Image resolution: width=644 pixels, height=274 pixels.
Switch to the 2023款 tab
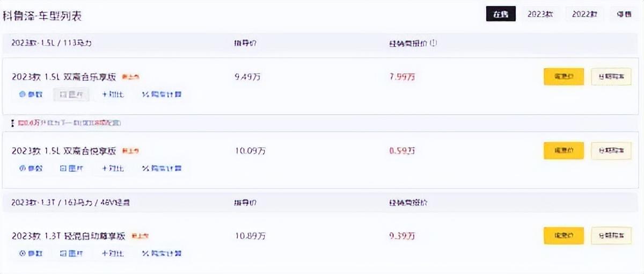click(540, 15)
